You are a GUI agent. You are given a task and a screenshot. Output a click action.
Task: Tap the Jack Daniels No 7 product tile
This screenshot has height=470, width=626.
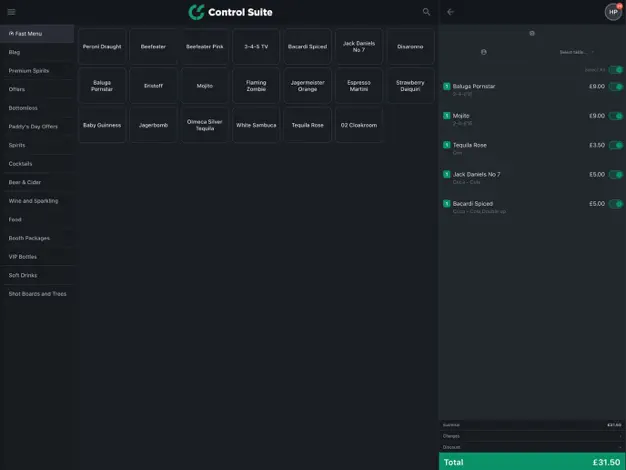click(359, 47)
